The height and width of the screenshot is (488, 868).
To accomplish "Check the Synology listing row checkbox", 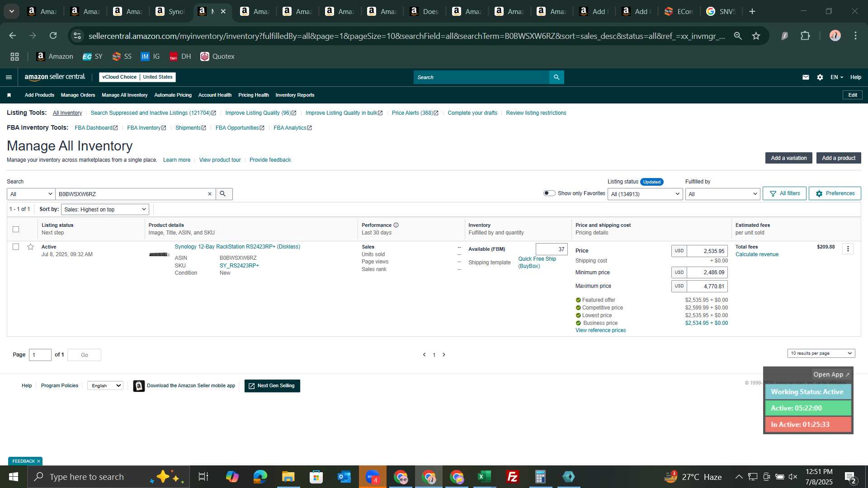I will [16, 247].
